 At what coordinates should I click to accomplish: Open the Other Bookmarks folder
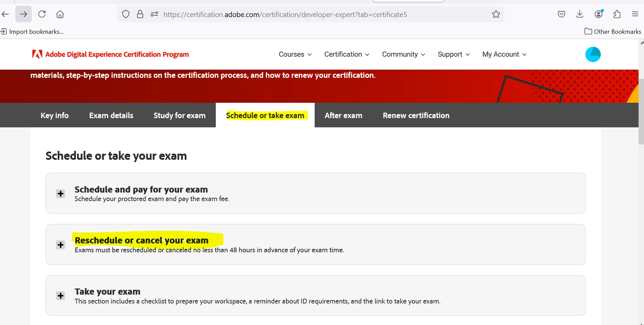tap(613, 31)
